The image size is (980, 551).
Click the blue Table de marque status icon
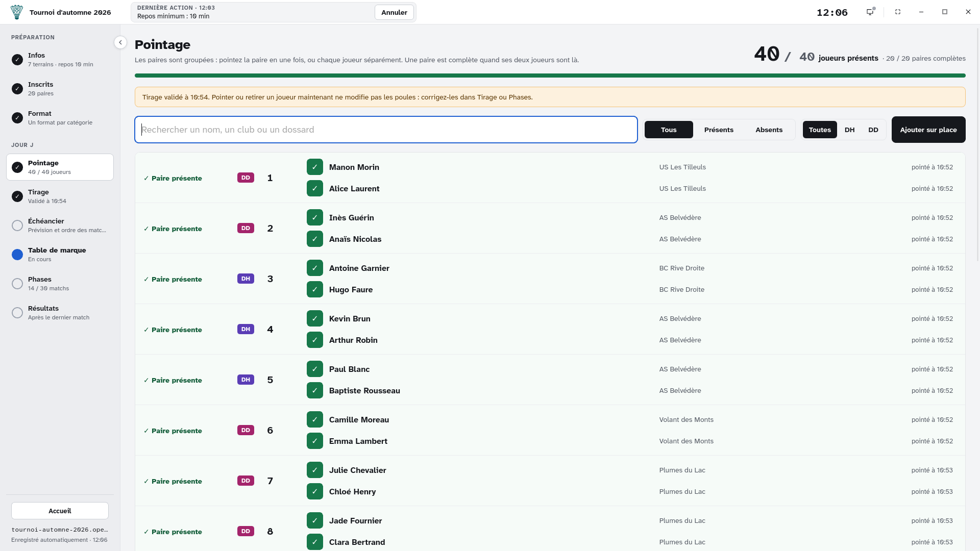[17, 255]
